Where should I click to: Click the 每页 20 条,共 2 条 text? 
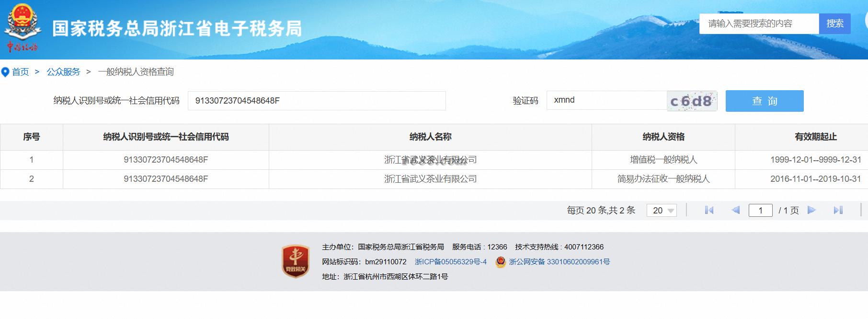601,210
